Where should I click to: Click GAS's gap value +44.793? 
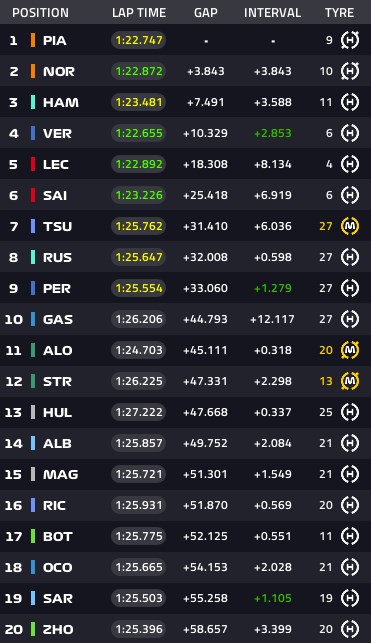(205, 319)
